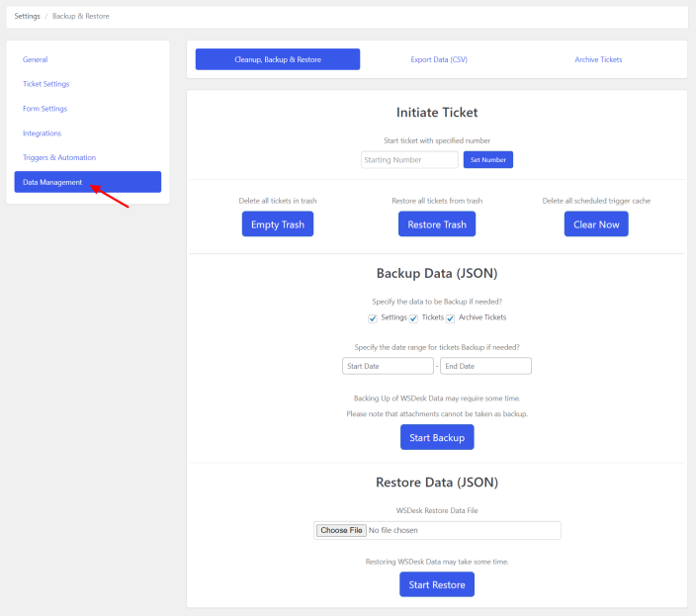
Task: Open Ticket Settings in sidebar
Action: (46, 84)
